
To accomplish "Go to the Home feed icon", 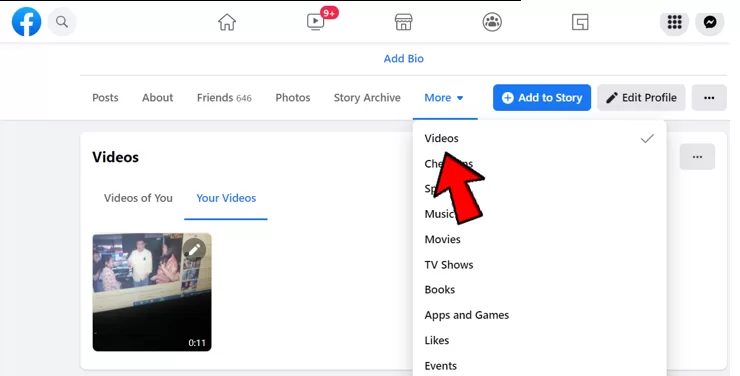I will pos(227,22).
